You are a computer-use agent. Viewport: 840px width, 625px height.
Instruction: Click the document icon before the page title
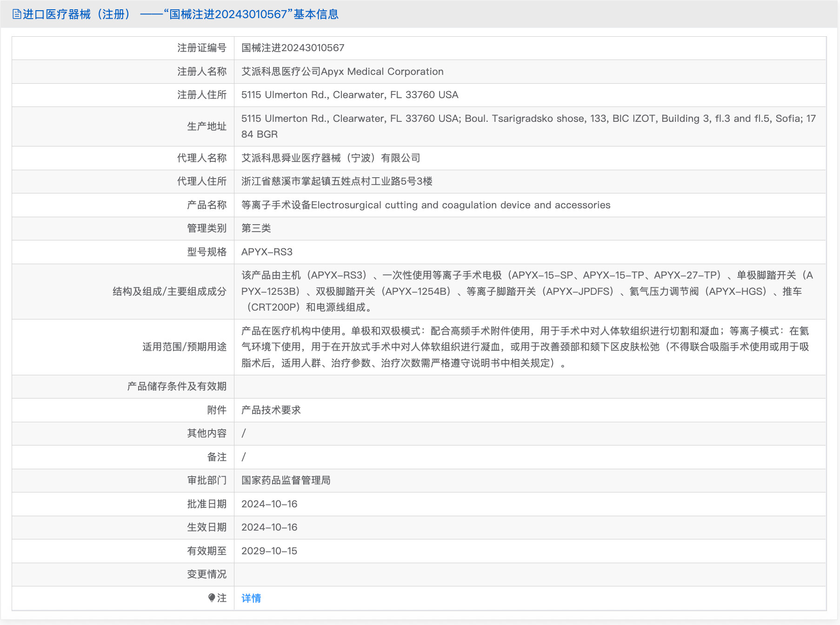[17, 14]
